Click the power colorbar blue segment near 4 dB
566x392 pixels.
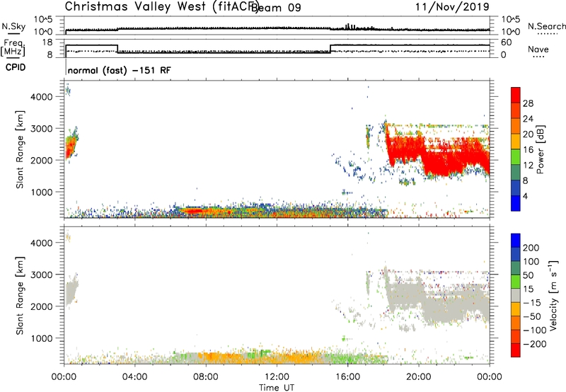tap(516, 203)
